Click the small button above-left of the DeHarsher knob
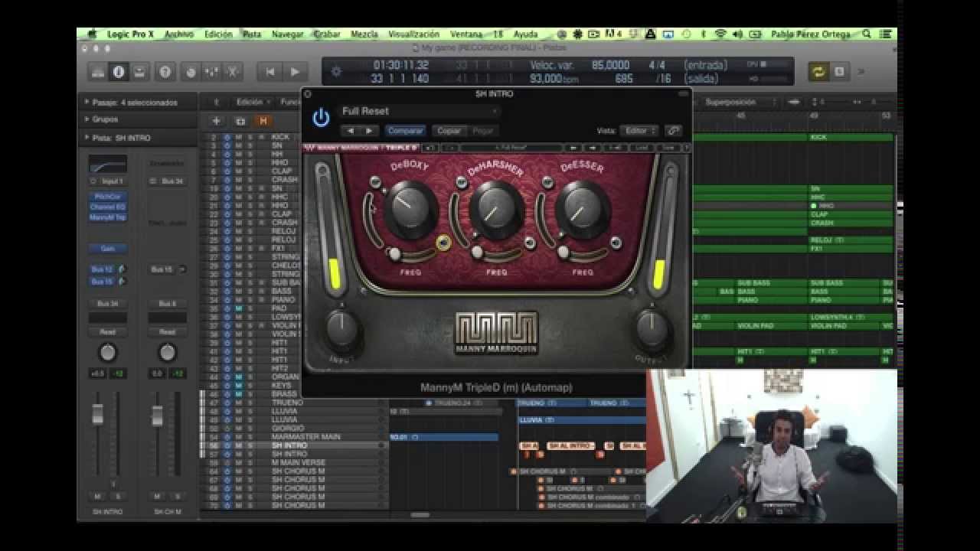 pos(461,182)
